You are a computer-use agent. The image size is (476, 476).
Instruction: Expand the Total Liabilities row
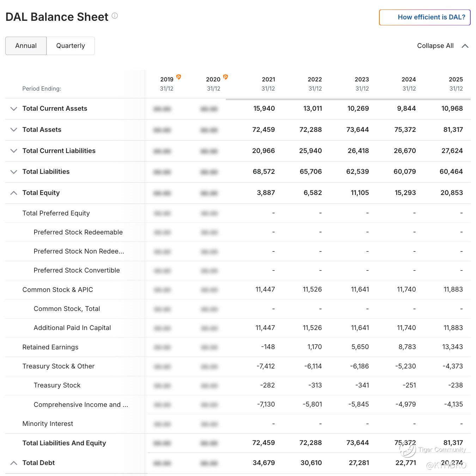coord(14,172)
